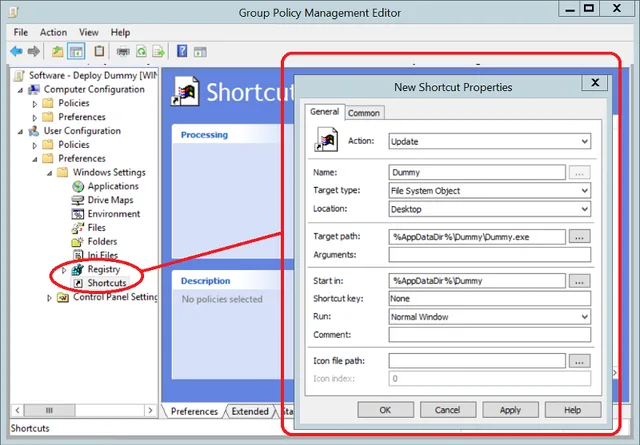Viewport: 640px width, 445px height.
Task: Expand Policies under User Configuration
Action: (35, 146)
